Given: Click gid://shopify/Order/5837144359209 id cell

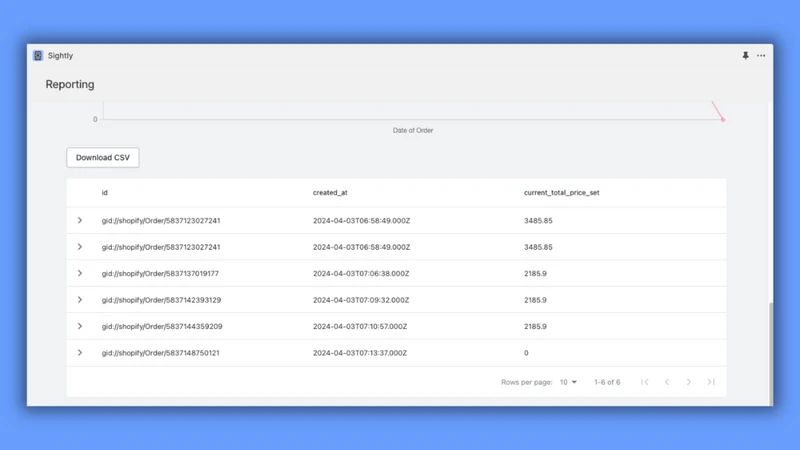Looking at the screenshot, I should [x=162, y=327].
